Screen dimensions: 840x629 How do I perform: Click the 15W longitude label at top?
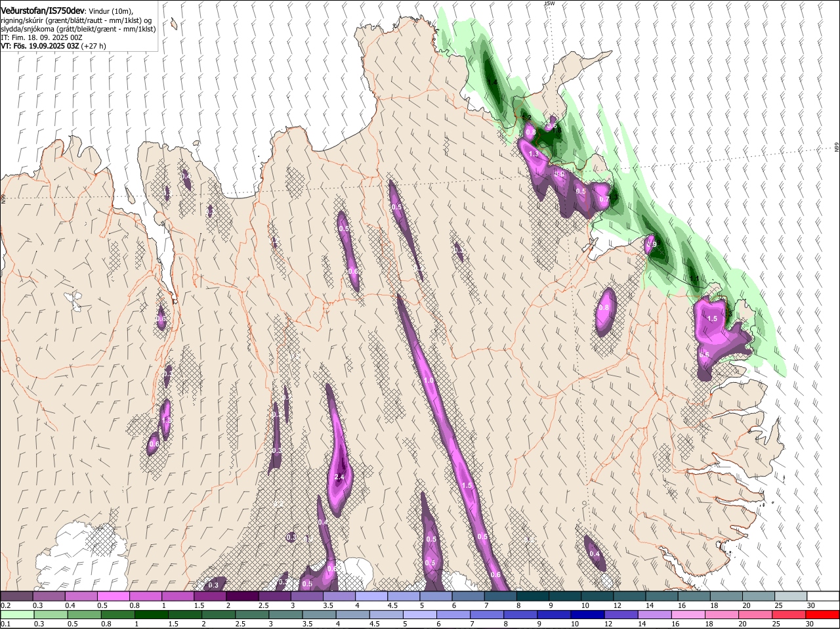pos(550,4)
